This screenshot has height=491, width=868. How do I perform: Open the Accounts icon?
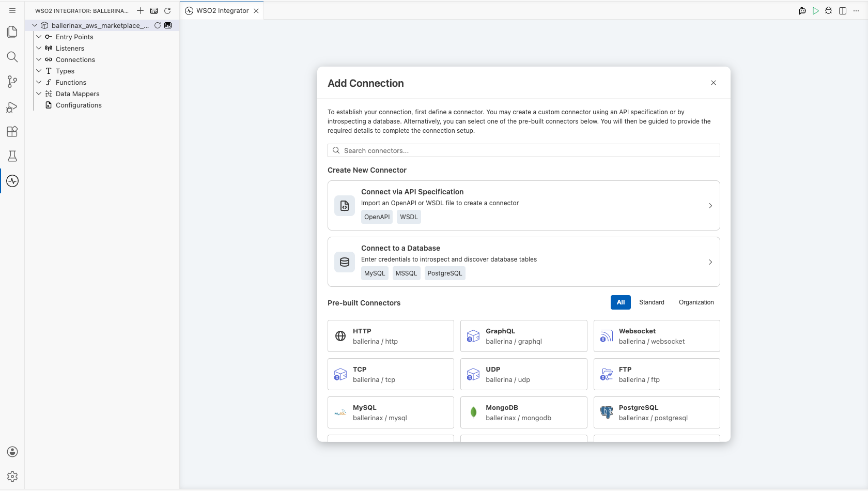point(12,452)
